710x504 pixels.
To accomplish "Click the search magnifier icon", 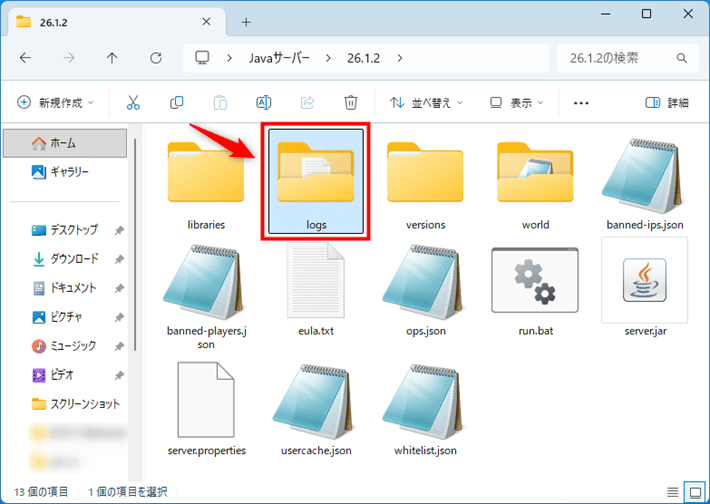I will (x=681, y=58).
